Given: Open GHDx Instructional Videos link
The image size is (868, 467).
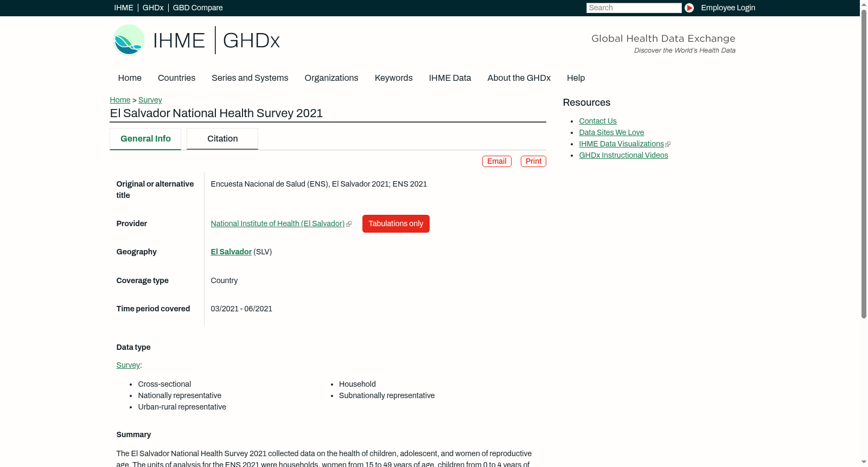Looking at the screenshot, I should click(x=623, y=155).
